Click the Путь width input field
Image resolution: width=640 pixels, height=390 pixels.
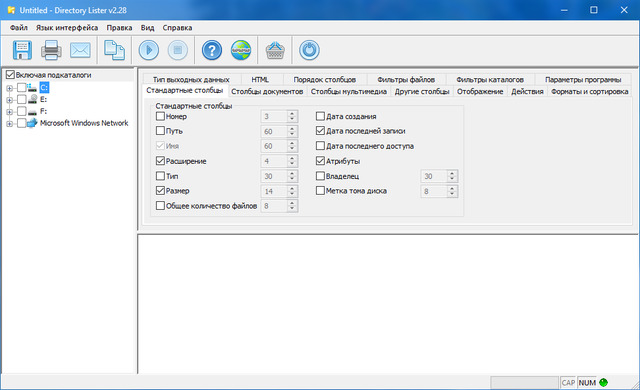(x=274, y=131)
